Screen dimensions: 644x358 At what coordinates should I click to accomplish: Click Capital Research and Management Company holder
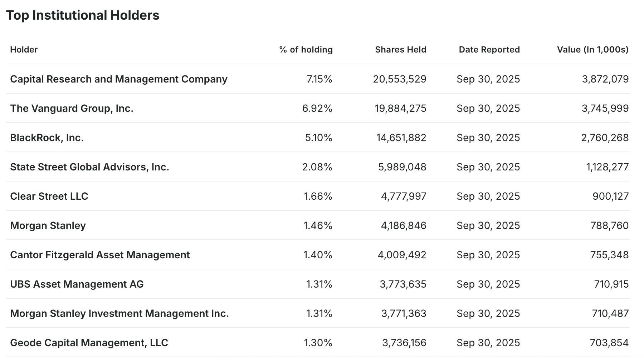tap(118, 79)
